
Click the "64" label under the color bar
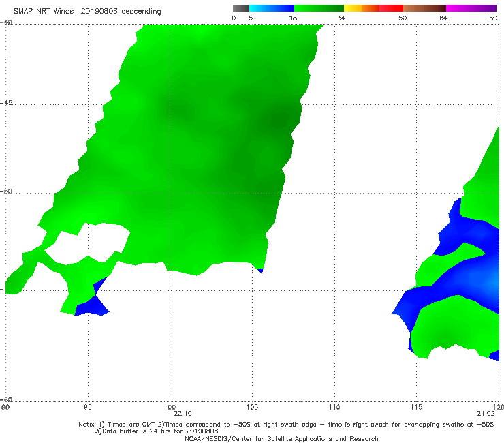[443, 18]
